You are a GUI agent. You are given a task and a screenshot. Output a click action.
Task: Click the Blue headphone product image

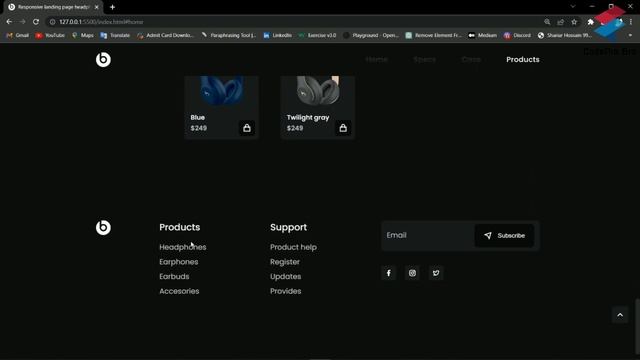click(x=222, y=91)
